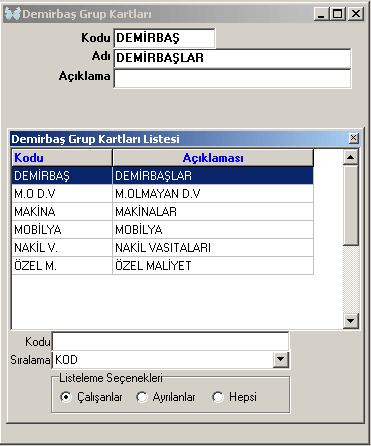The width and height of the screenshot is (371, 446).
Task: Click the butterfly application icon in title bar
Action: coord(13,14)
